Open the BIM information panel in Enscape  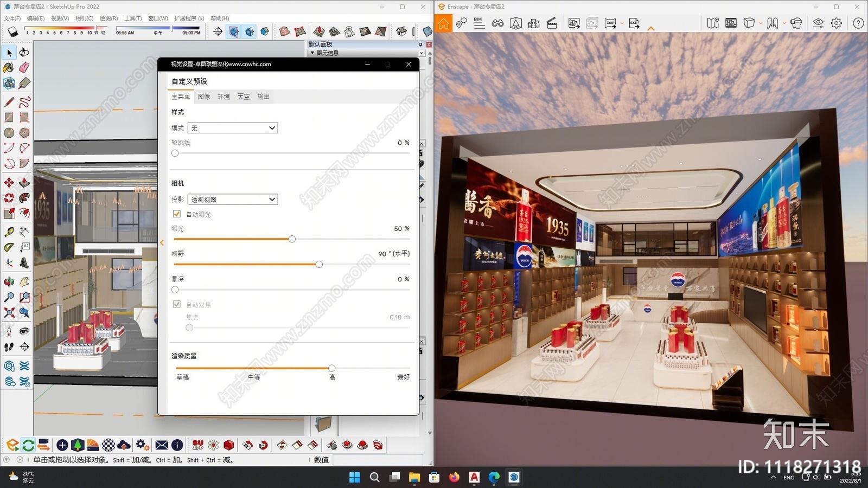click(479, 23)
